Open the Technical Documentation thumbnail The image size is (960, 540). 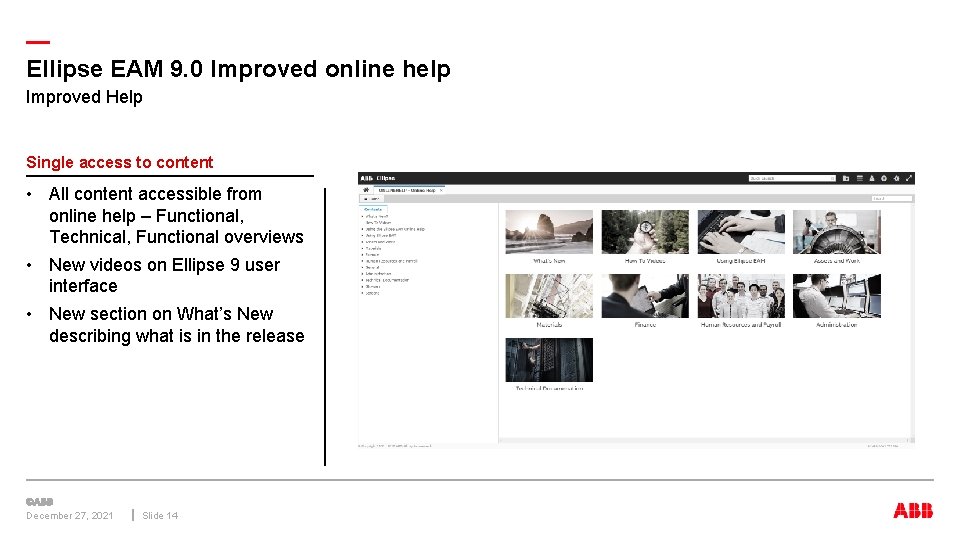549,360
